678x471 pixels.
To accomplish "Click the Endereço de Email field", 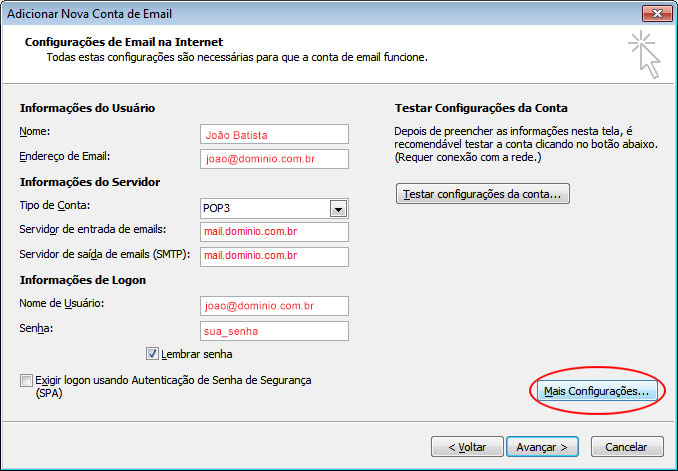I will pyautogui.click(x=274, y=159).
